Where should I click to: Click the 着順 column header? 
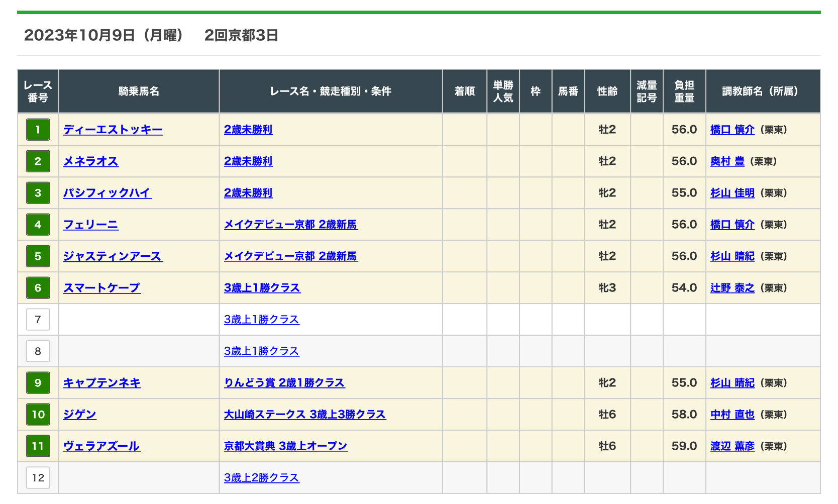(x=465, y=91)
